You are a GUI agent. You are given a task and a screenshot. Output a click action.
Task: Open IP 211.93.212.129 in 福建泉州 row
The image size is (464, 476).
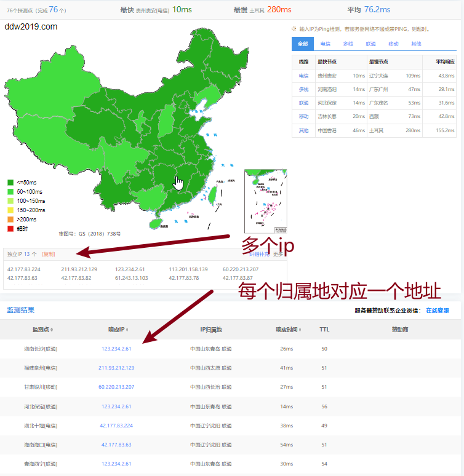(x=116, y=368)
